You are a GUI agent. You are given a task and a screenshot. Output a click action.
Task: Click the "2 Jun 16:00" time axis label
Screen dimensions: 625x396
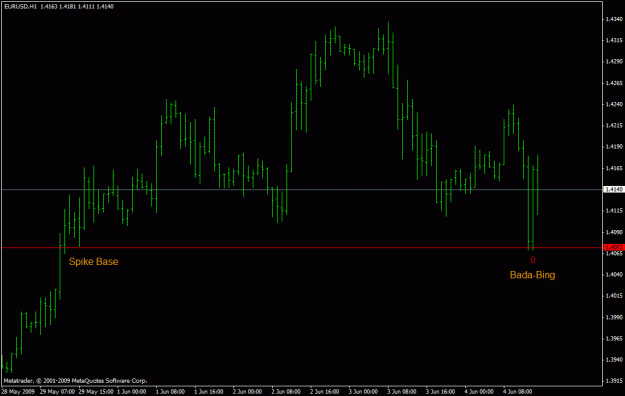point(325,392)
